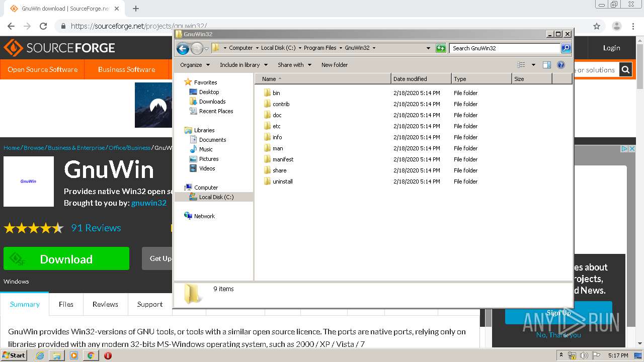Switch to the Summary tab

tap(25, 304)
